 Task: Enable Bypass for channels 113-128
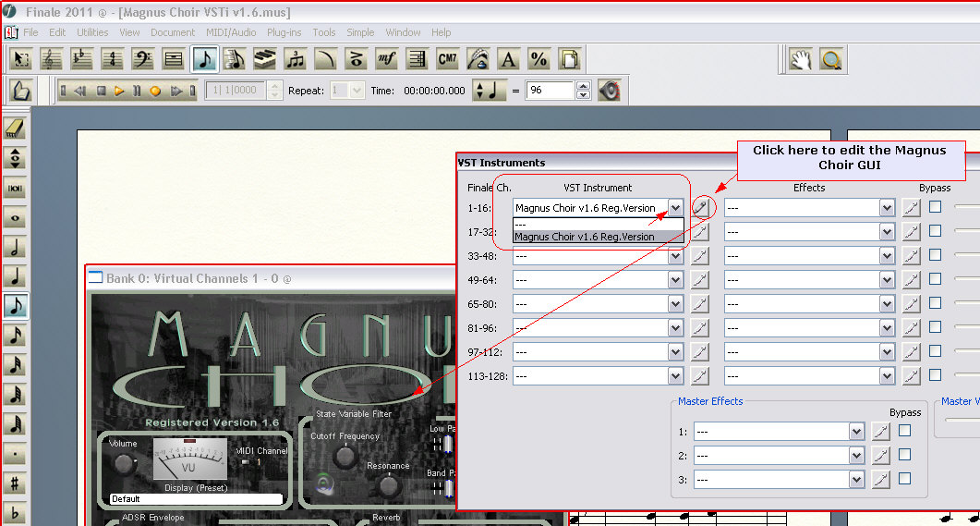(x=935, y=374)
